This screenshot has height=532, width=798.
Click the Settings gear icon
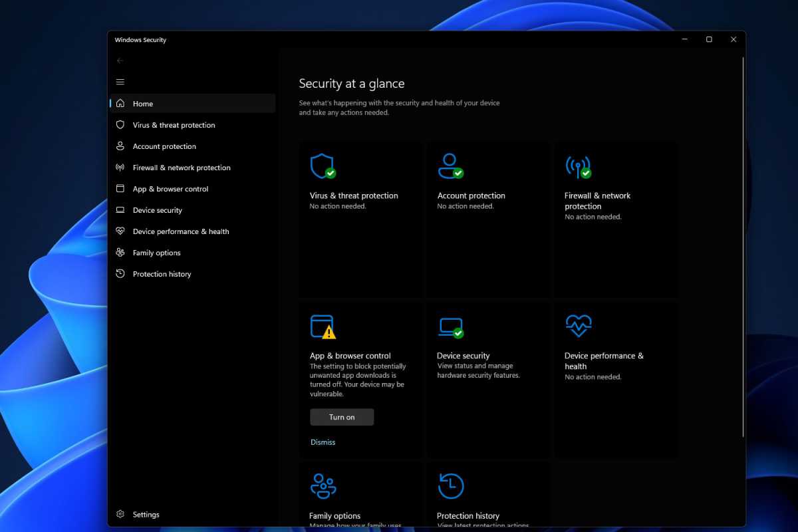pos(120,514)
